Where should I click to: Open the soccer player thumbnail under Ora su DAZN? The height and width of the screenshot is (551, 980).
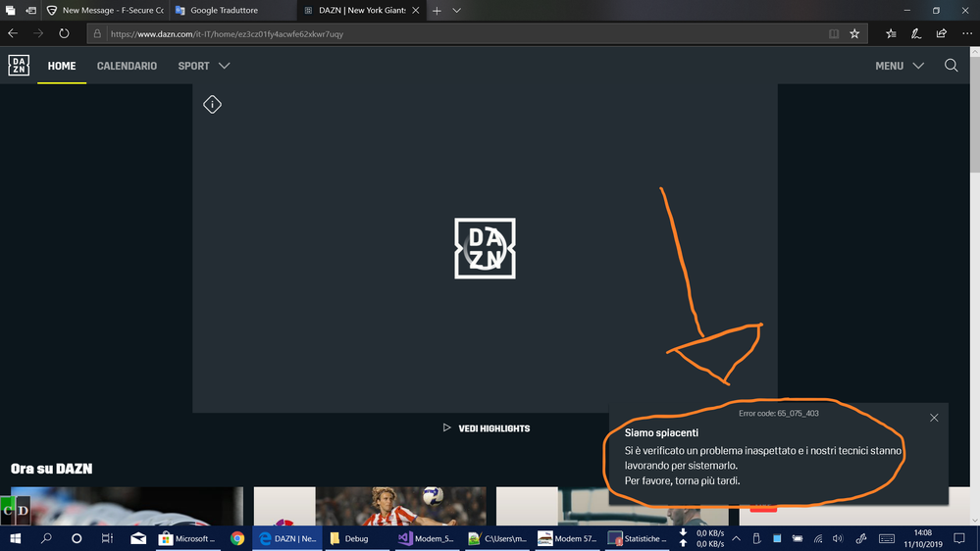370,506
